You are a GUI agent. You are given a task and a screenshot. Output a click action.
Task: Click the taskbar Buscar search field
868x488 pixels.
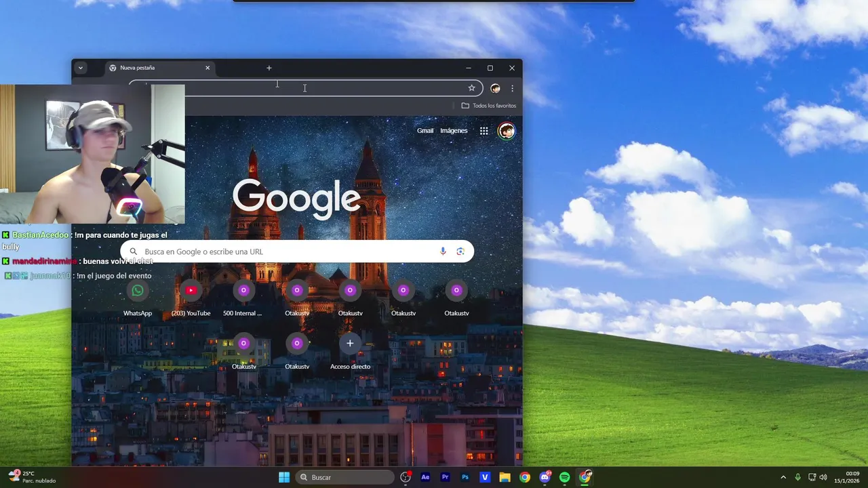tap(344, 477)
